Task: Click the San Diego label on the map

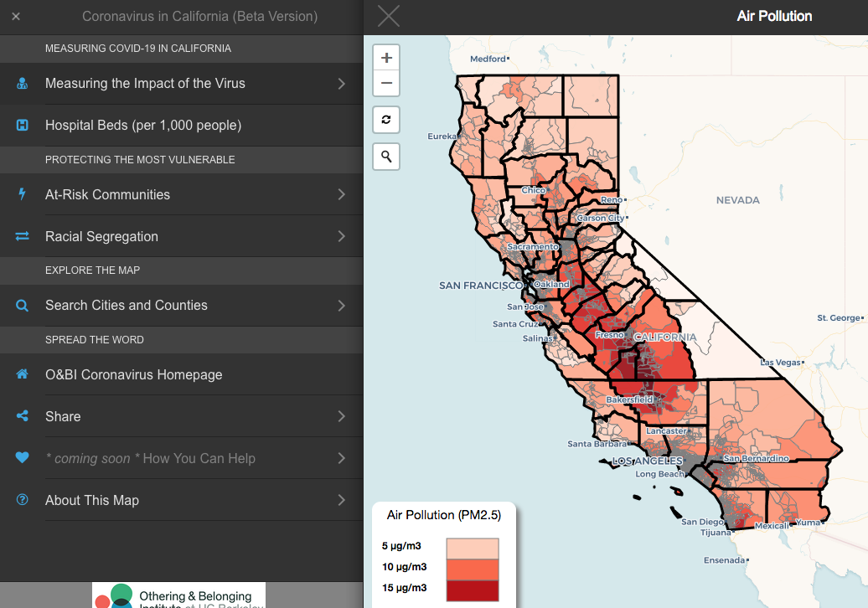Action: point(702,522)
